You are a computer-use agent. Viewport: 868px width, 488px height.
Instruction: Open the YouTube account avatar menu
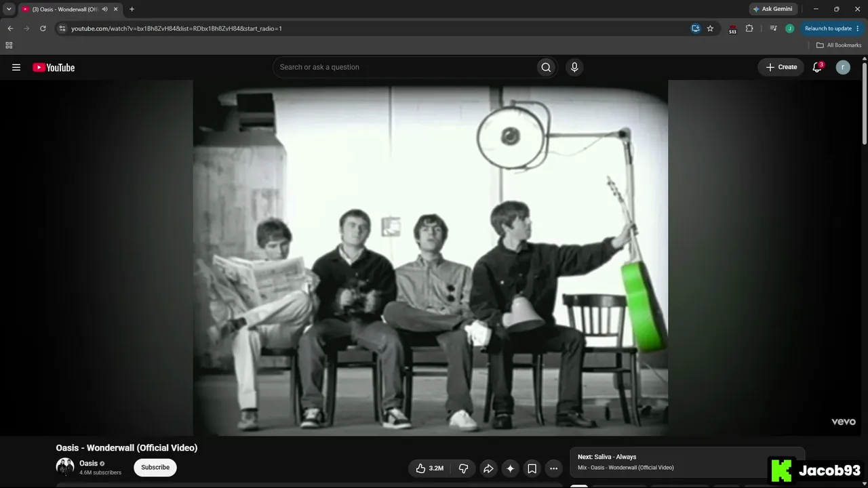(843, 67)
